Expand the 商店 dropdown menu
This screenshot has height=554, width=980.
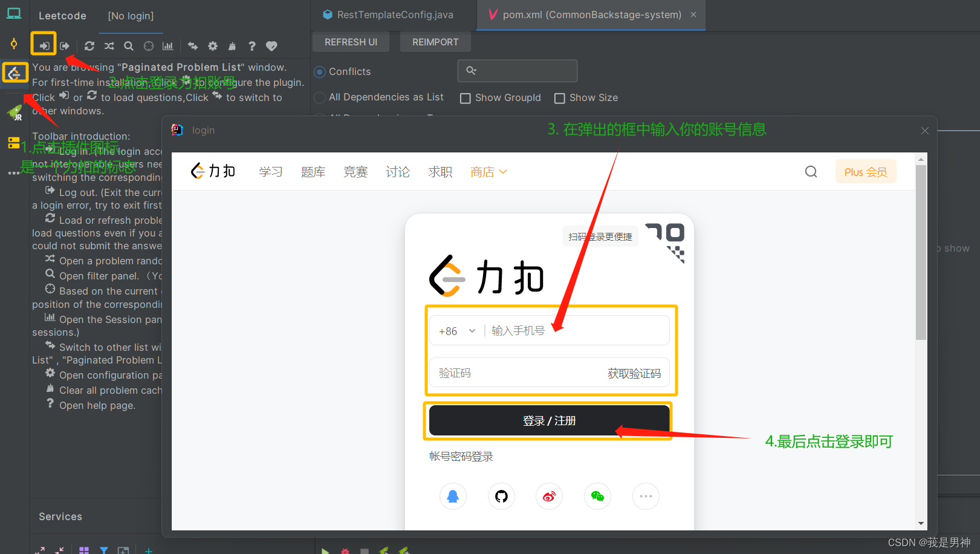point(488,172)
